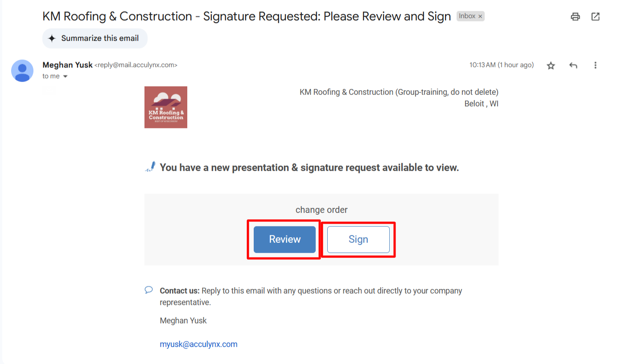Click the signature pen icon beside heading
This screenshot has height=364, width=618.
coord(151,167)
